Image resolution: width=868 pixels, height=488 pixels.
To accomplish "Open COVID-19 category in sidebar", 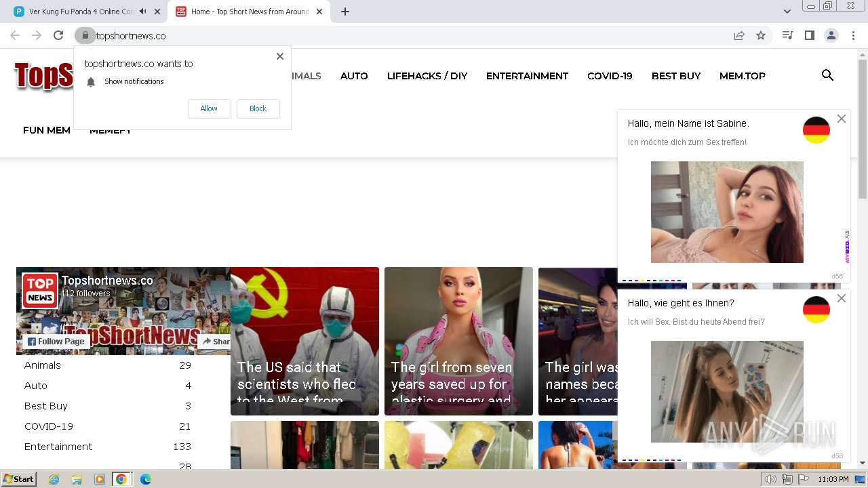I will [49, 426].
